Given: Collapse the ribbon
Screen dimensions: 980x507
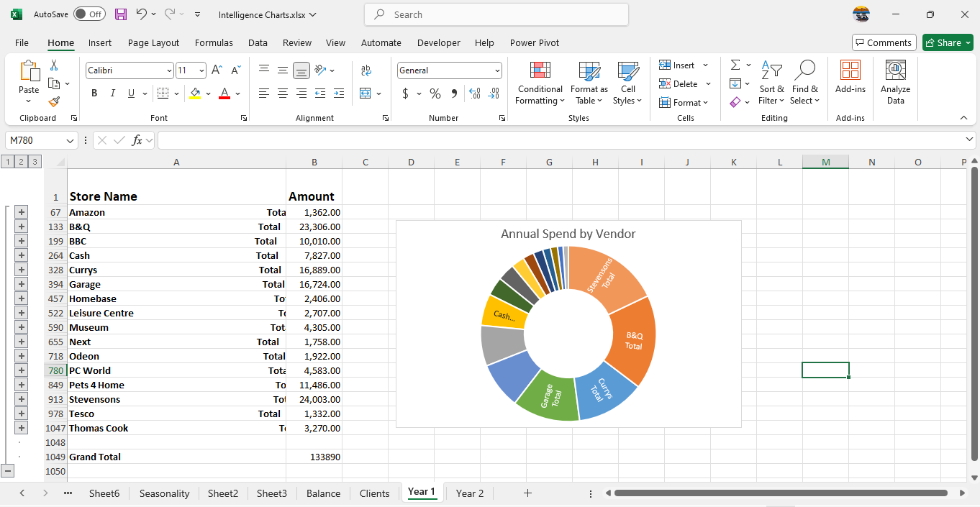Looking at the screenshot, I should click(x=964, y=118).
